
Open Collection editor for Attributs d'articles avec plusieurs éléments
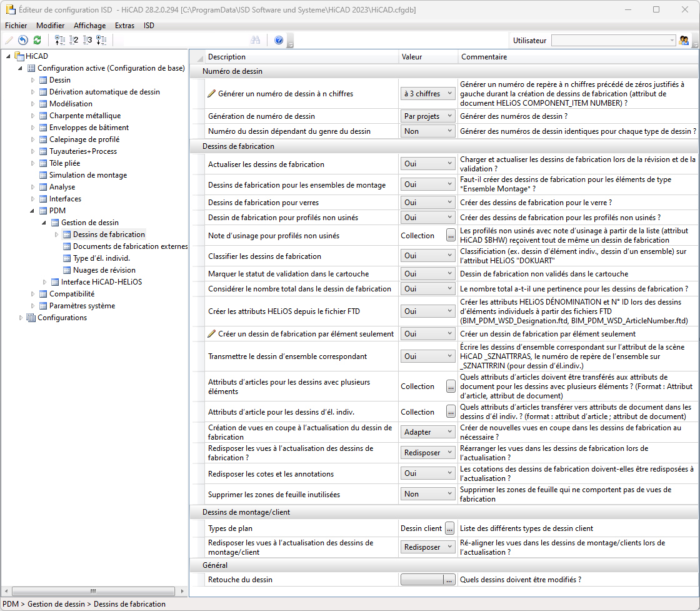[x=451, y=386]
